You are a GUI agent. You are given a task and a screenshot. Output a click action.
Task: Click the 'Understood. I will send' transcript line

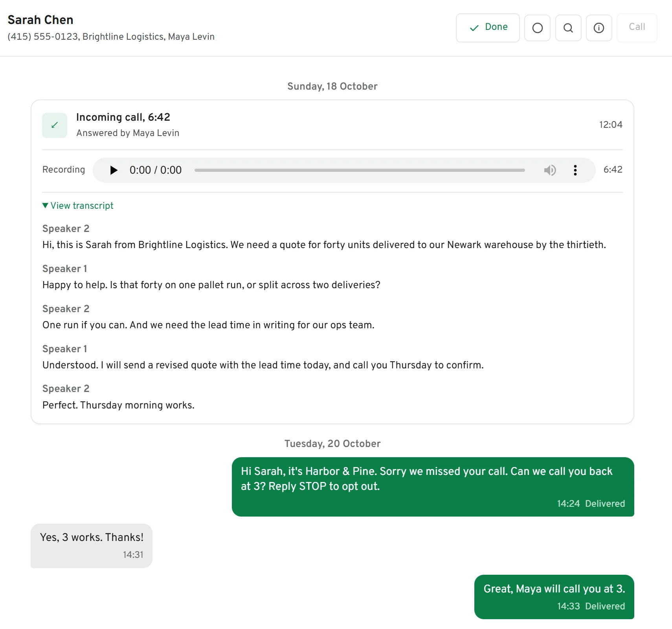[x=263, y=365]
